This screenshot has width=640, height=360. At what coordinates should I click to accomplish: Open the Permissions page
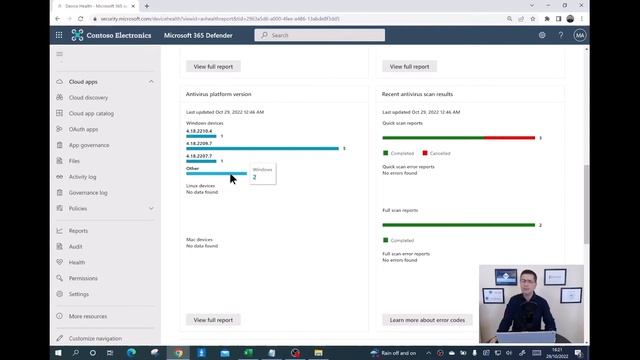coord(83,278)
